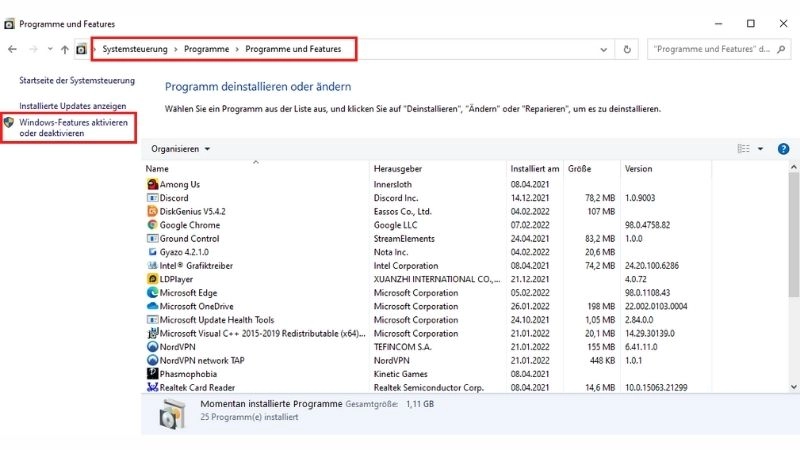Select the Discord program icon
The height and width of the screenshot is (450, 800).
[x=152, y=198]
